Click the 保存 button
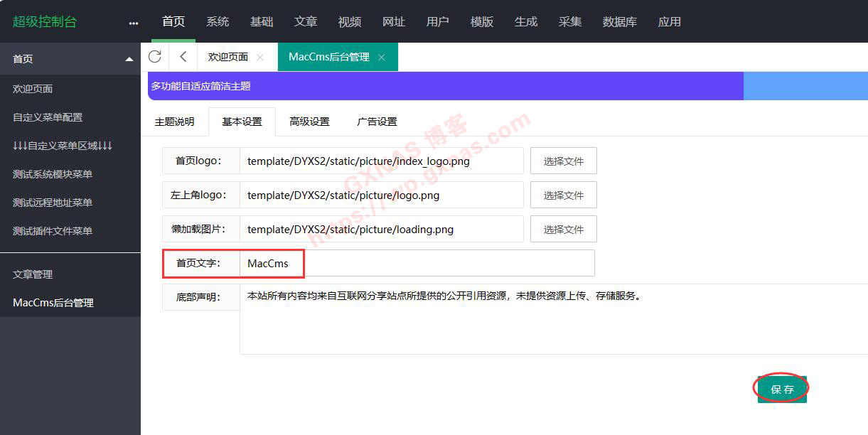This screenshot has width=868, height=435. 782,389
